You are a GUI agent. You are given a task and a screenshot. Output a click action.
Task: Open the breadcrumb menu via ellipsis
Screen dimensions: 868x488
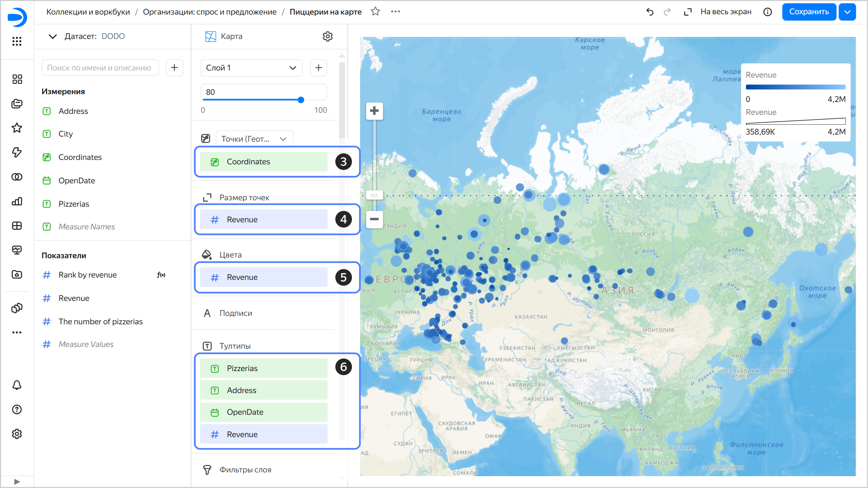(395, 11)
